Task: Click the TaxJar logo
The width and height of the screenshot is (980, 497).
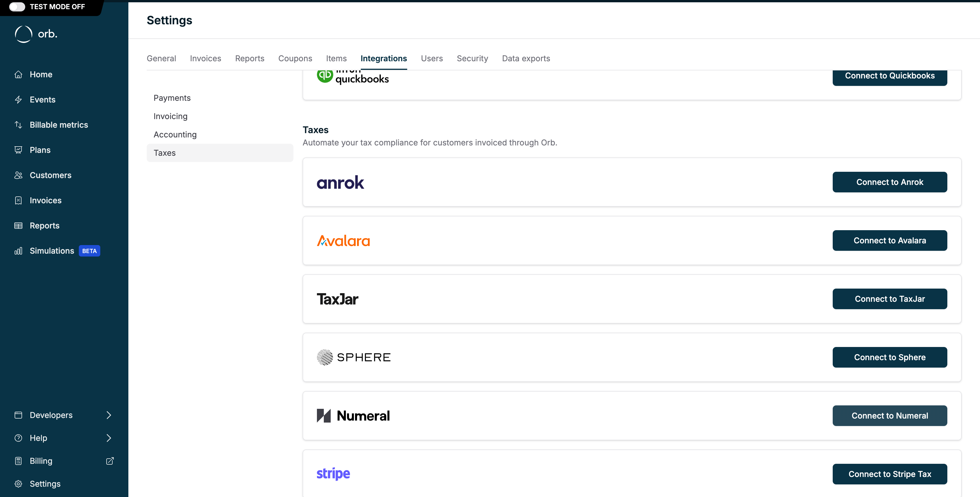Action: [338, 299]
